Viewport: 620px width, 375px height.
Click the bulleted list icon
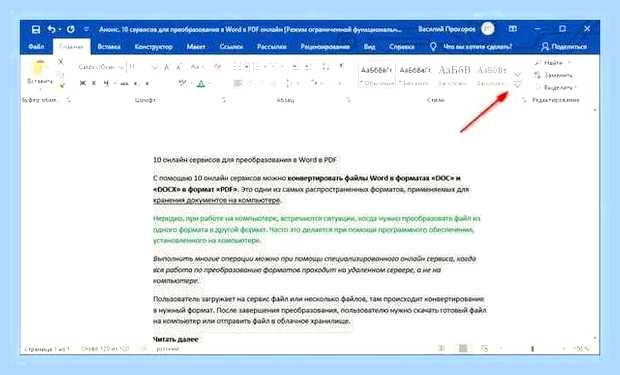pyautogui.click(x=236, y=67)
